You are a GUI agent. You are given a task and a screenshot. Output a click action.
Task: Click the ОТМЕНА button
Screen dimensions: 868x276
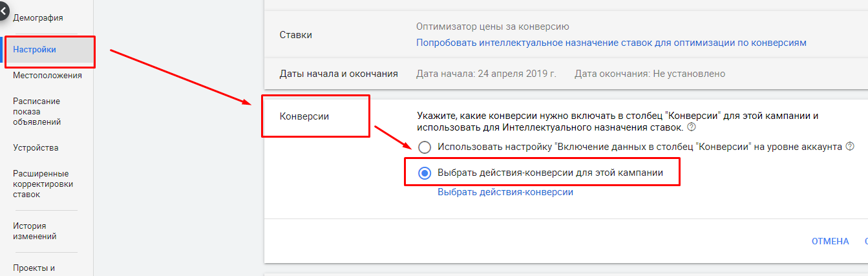pos(830,241)
